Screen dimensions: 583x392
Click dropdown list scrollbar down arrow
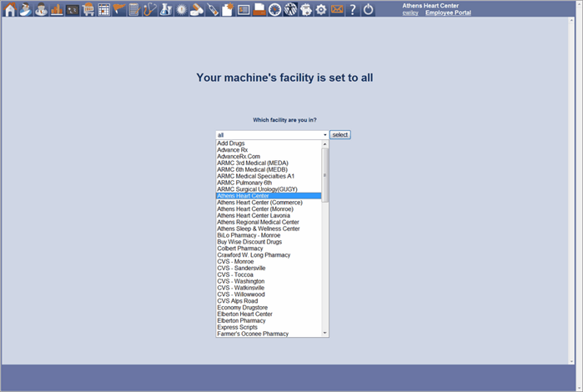[x=325, y=334]
